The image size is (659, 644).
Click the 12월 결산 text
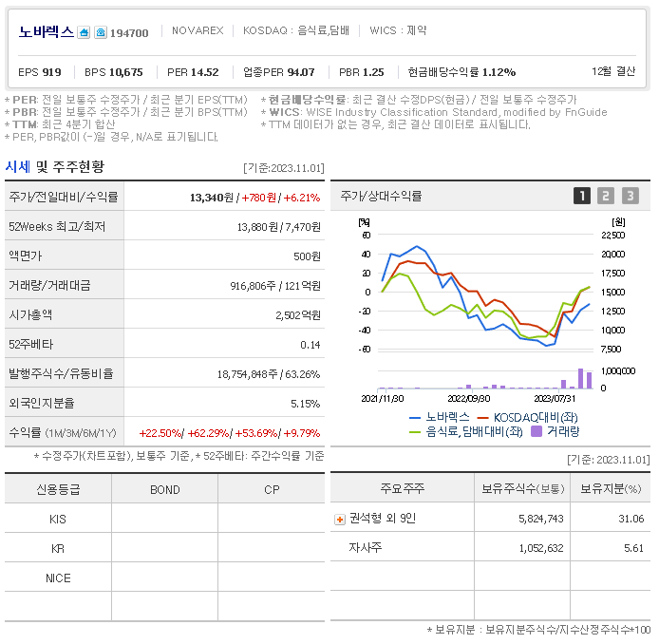point(613,71)
